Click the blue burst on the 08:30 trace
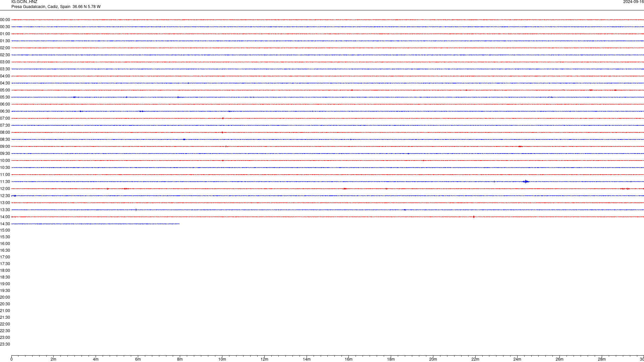644x362 pixels. coord(184,139)
